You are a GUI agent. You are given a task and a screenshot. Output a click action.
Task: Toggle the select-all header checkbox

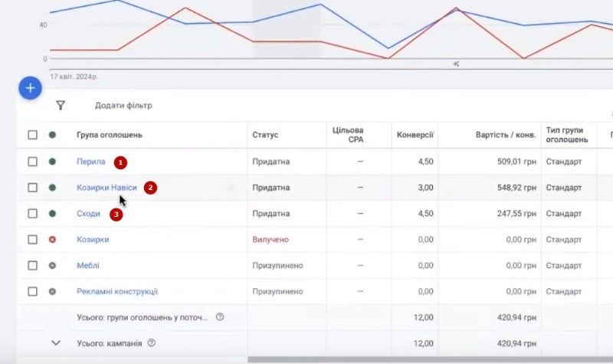point(32,136)
